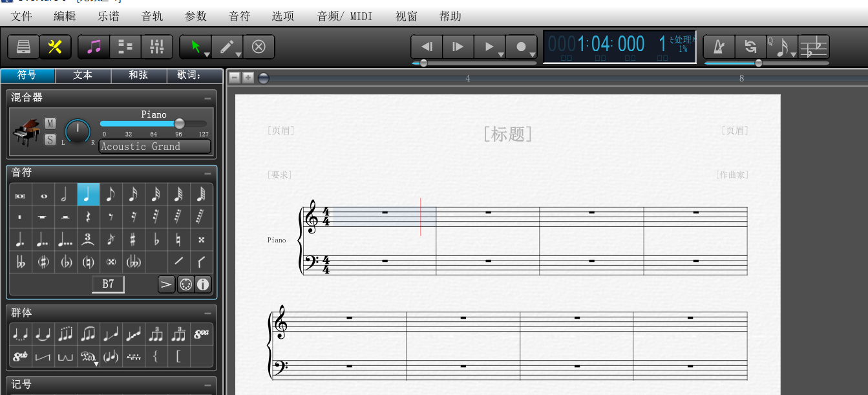Select the eighth note duration
Screen dimensions: 868x395
pyautogui.click(x=111, y=195)
